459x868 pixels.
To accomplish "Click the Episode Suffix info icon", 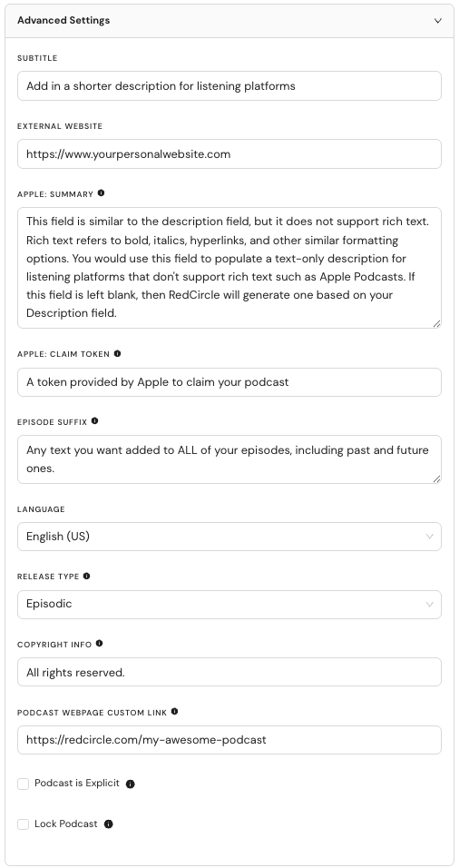I will [94, 420].
